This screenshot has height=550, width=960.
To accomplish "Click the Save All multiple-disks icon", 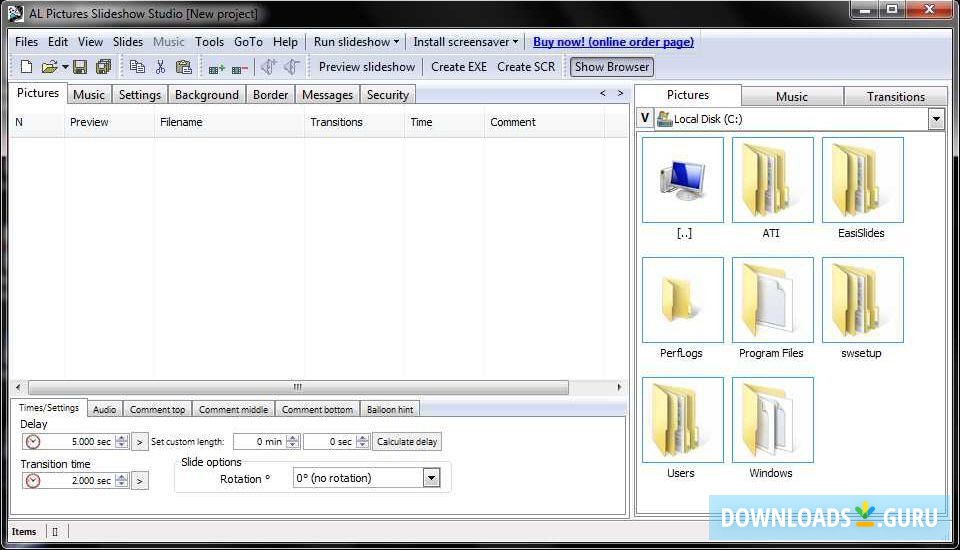I will pyautogui.click(x=103, y=67).
